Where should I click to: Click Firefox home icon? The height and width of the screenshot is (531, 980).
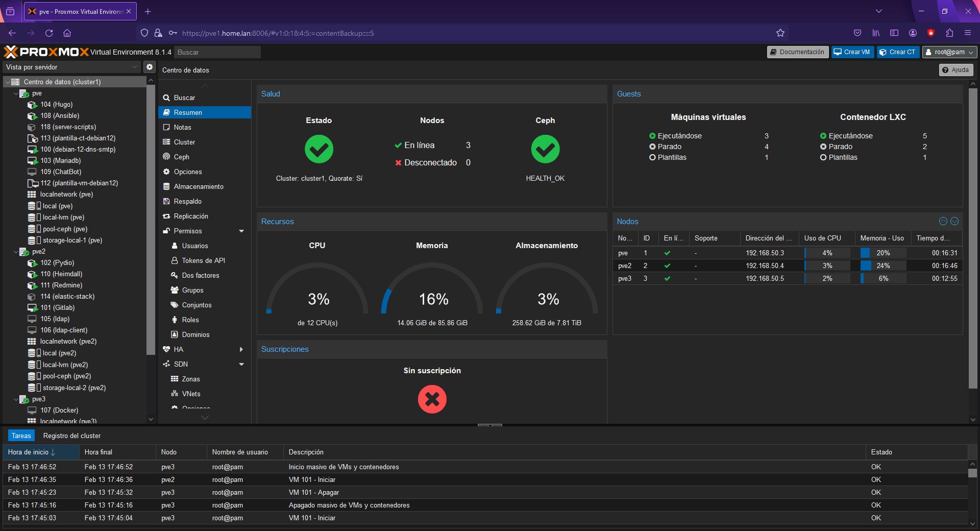pos(67,33)
